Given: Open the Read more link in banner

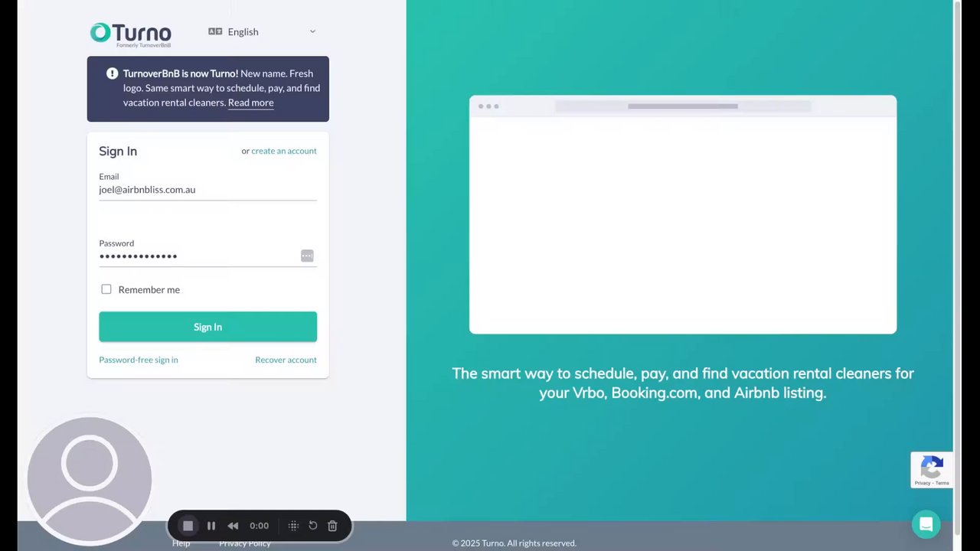Looking at the screenshot, I should point(250,103).
